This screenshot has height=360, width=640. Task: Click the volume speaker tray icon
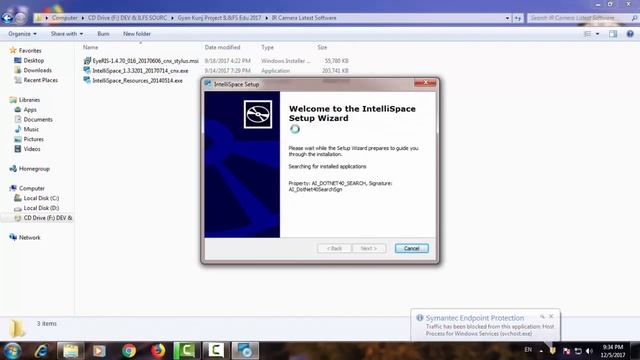coord(589,351)
